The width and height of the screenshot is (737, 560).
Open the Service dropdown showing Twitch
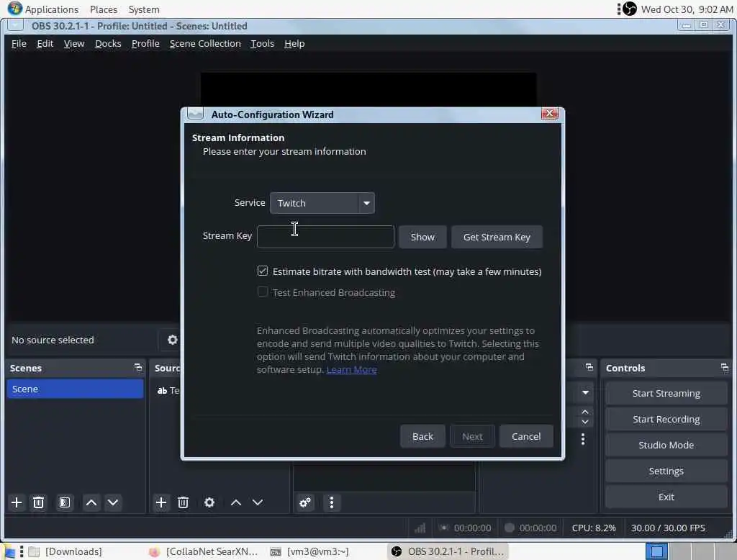322,203
